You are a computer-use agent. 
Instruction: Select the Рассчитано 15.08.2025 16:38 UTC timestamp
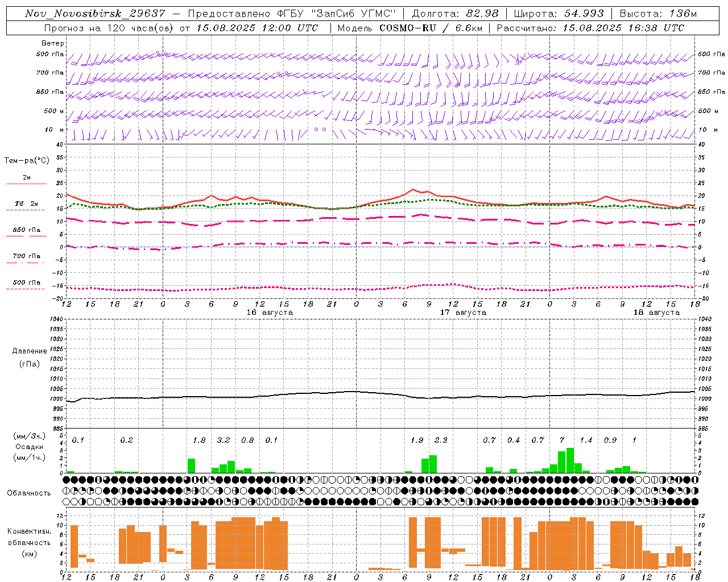590,28
